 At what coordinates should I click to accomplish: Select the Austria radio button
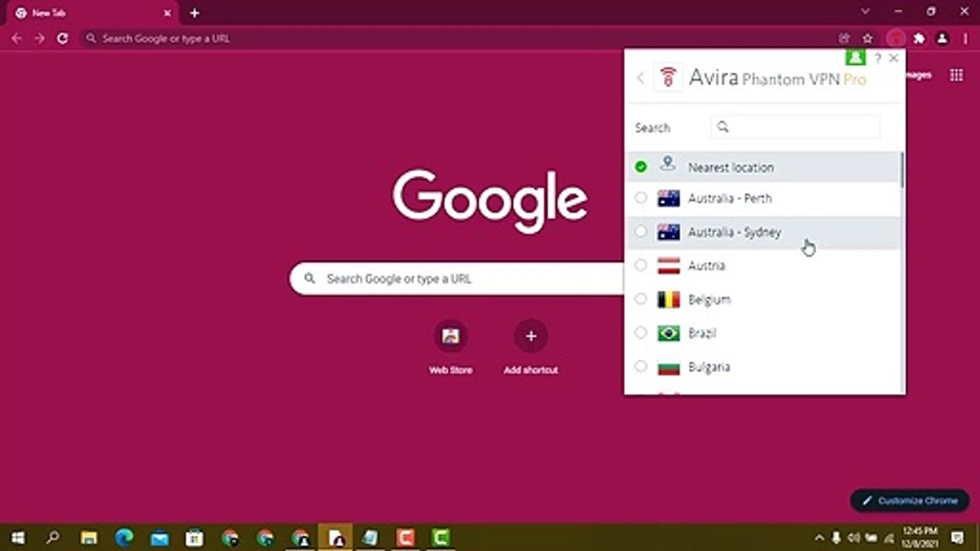click(x=641, y=266)
